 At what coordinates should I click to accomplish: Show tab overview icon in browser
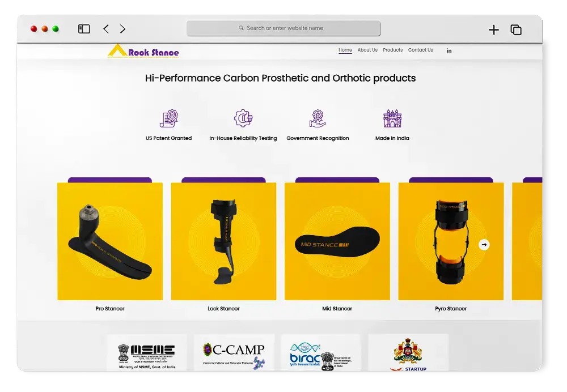516,29
